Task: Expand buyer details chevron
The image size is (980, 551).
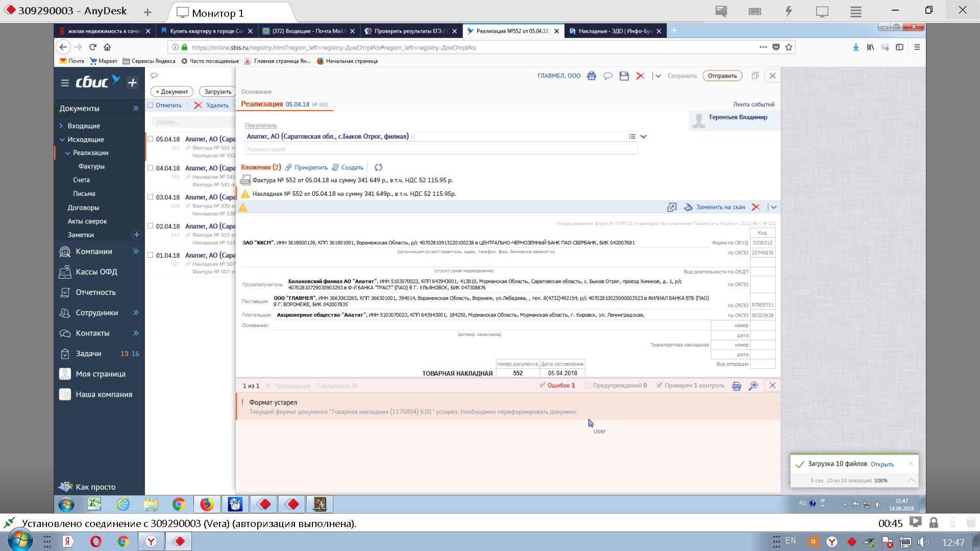Action: click(x=644, y=137)
